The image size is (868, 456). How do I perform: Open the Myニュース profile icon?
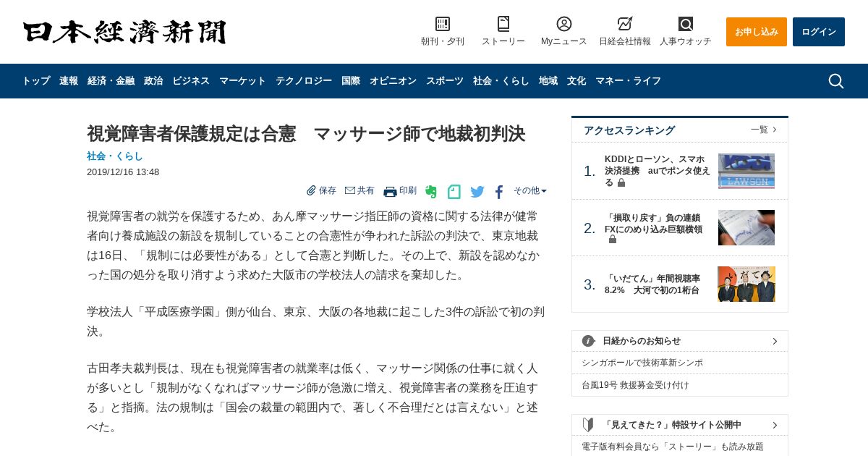pyautogui.click(x=564, y=24)
